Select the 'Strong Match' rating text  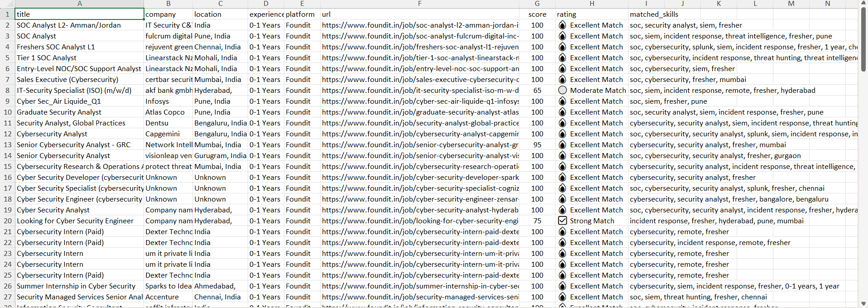pyautogui.click(x=592, y=221)
